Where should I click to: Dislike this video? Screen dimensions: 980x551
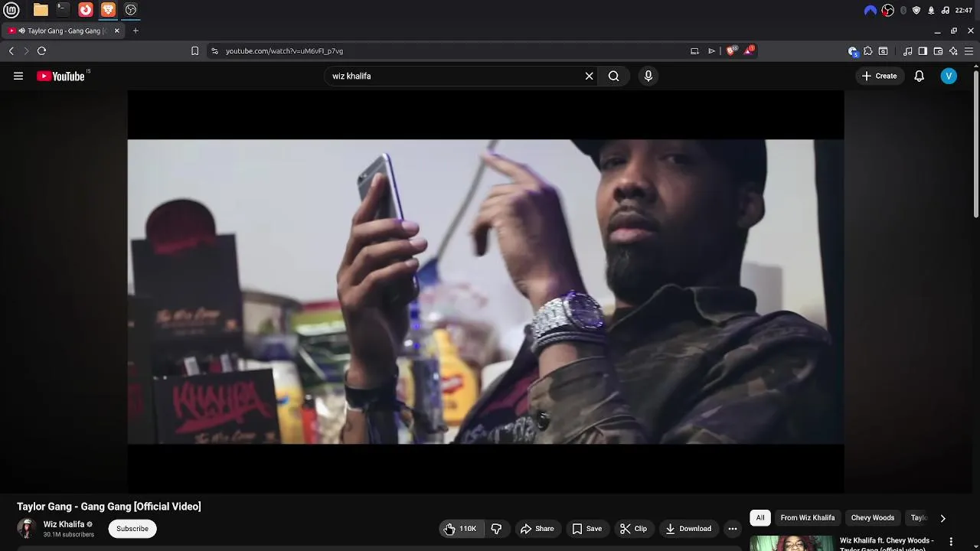(496, 529)
